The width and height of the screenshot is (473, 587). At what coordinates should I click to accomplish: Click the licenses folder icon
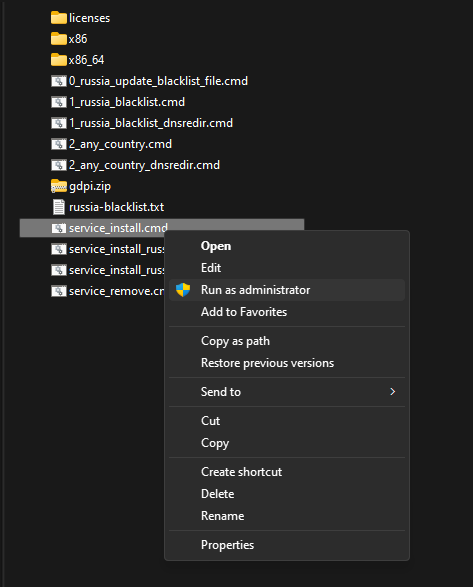(x=59, y=18)
